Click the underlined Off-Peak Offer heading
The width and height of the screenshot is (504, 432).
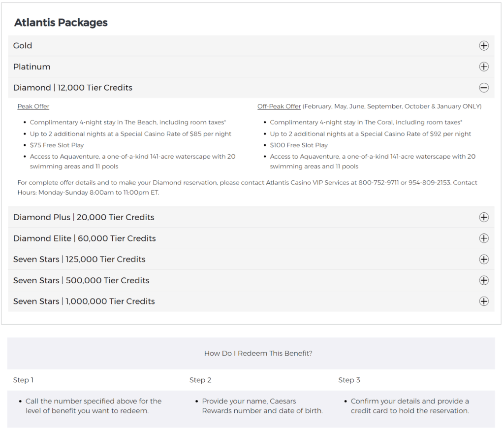[279, 106]
